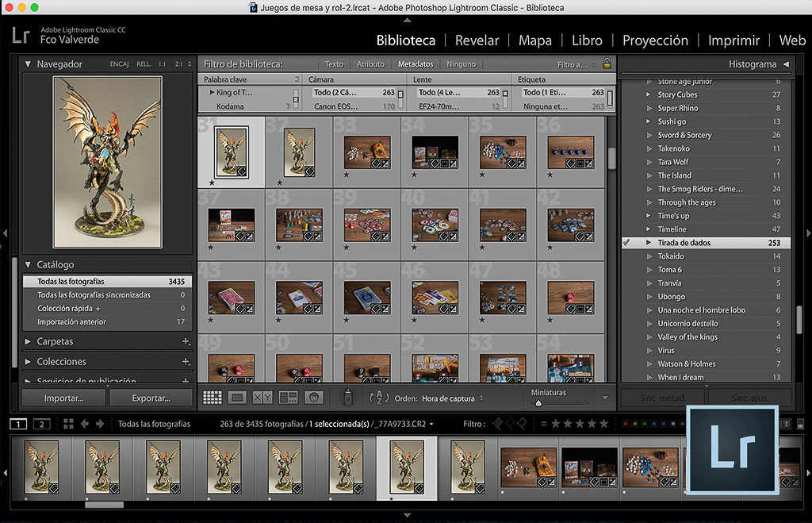Set navigator zoom to RELL.

pyautogui.click(x=144, y=64)
